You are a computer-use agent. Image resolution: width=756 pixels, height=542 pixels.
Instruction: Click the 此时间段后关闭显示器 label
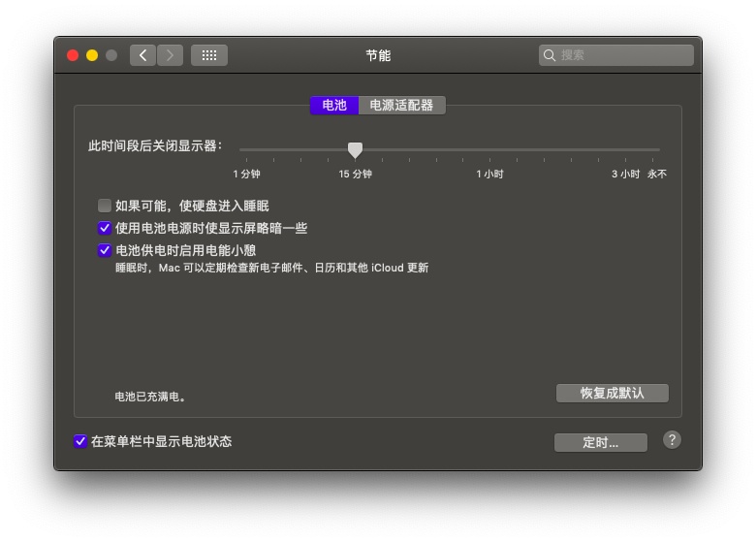click(x=155, y=145)
